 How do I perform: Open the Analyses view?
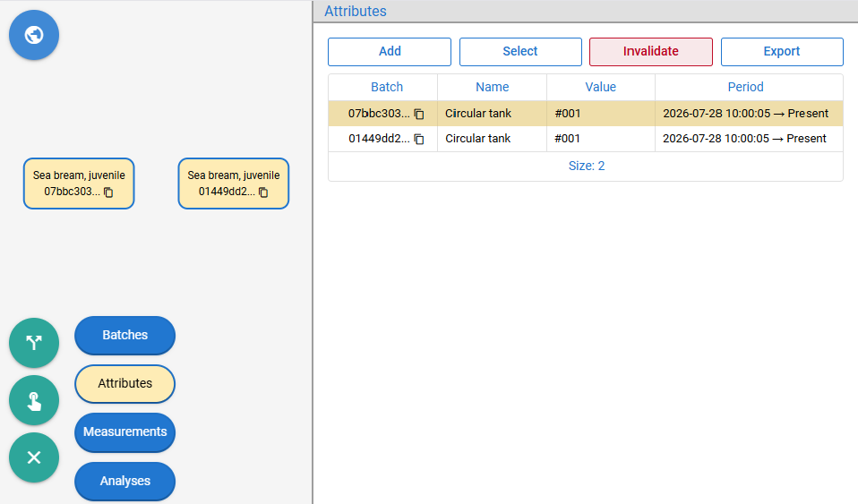point(124,481)
